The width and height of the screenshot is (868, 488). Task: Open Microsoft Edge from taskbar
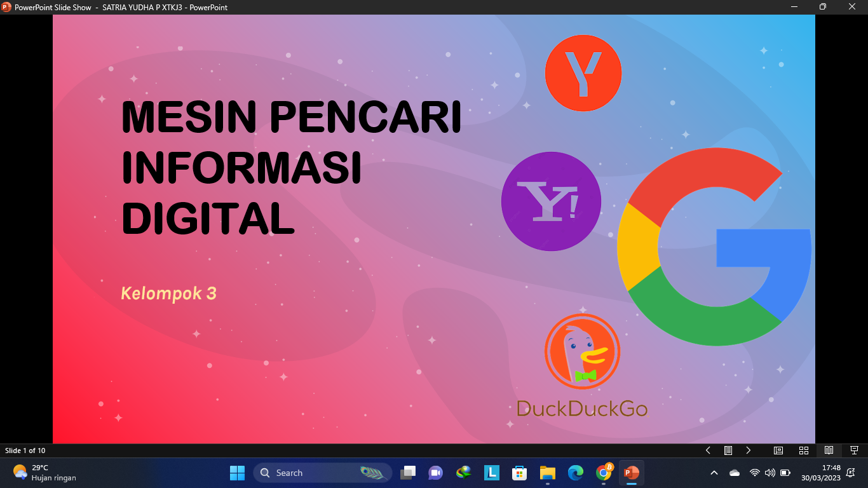tap(576, 473)
